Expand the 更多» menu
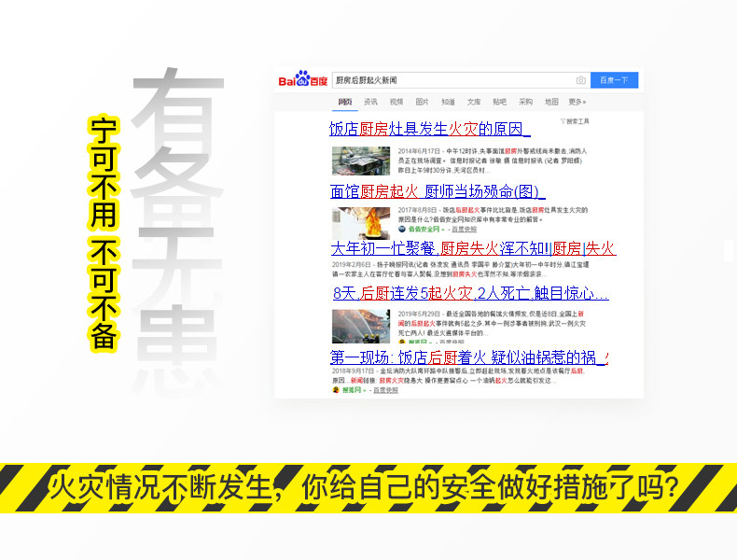 (577, 102)
